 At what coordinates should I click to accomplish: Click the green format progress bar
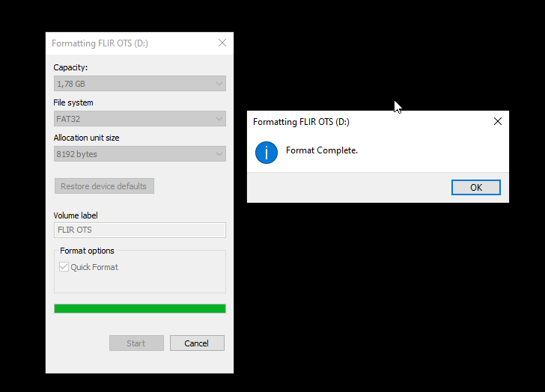pos(140,309)
